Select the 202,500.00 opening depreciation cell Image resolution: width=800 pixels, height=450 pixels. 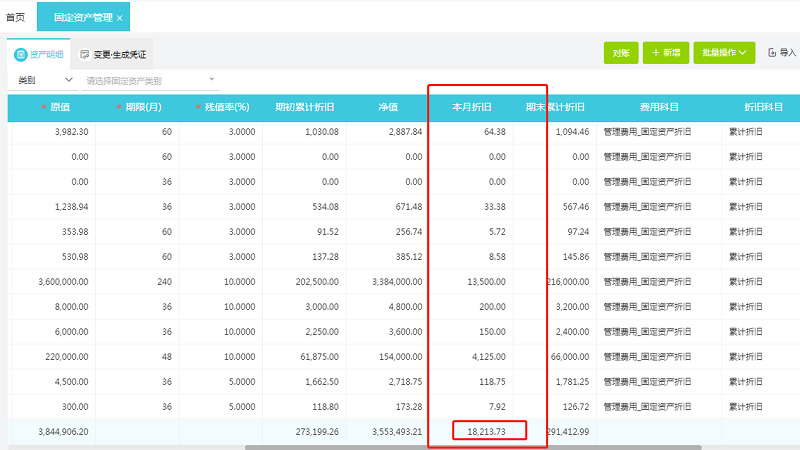point(317,282)
